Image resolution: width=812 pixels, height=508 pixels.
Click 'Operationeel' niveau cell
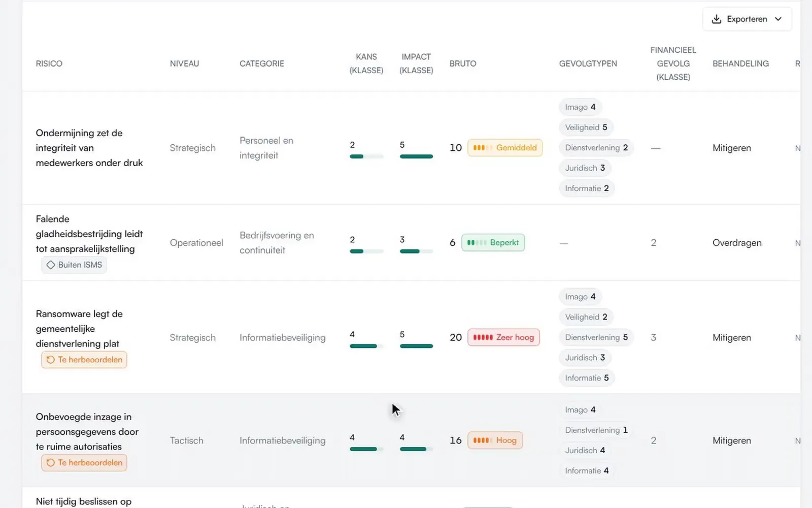tap(196, 243)
